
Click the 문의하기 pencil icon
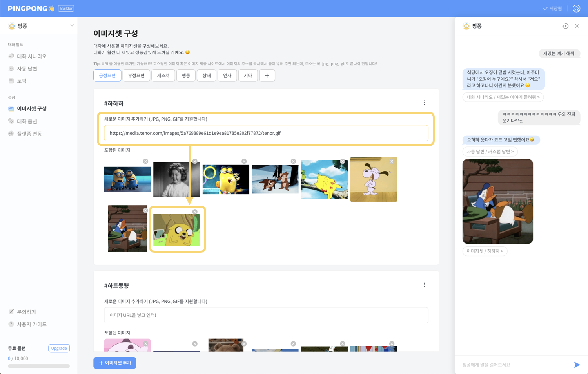click(11, 312)
